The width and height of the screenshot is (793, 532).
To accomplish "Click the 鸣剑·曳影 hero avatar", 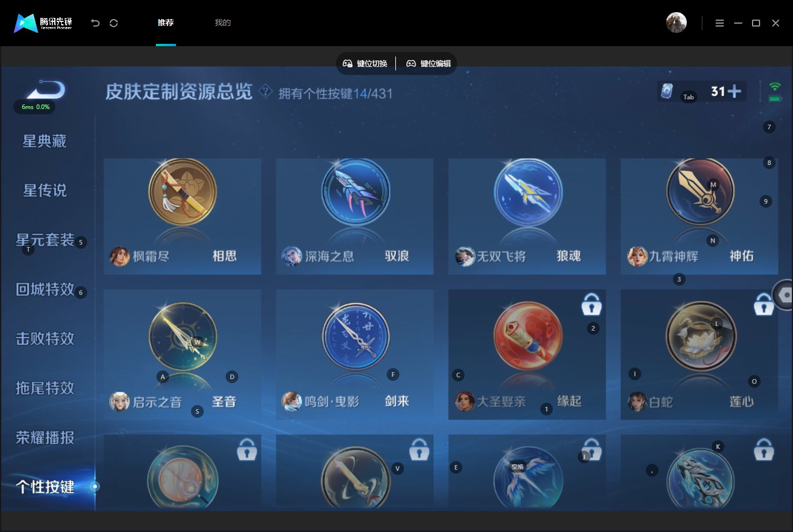I will pyautogui.click(x=291, y=402).
